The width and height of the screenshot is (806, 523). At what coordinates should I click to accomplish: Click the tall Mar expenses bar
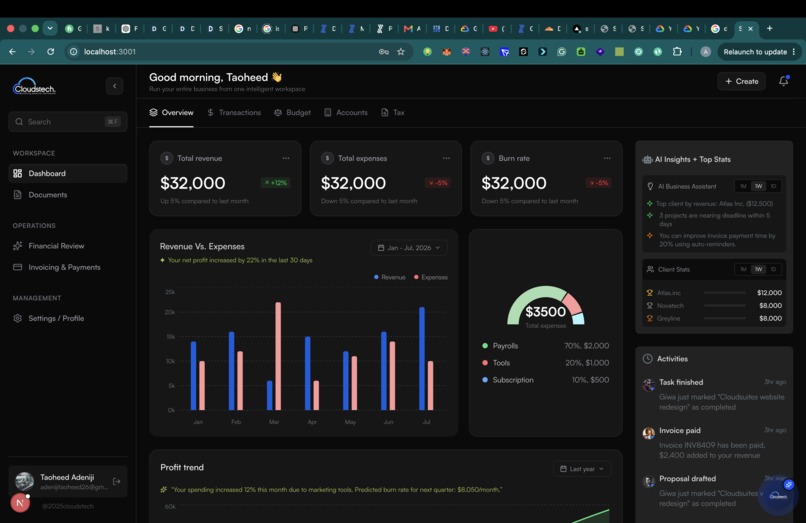[x=278, y=356]
